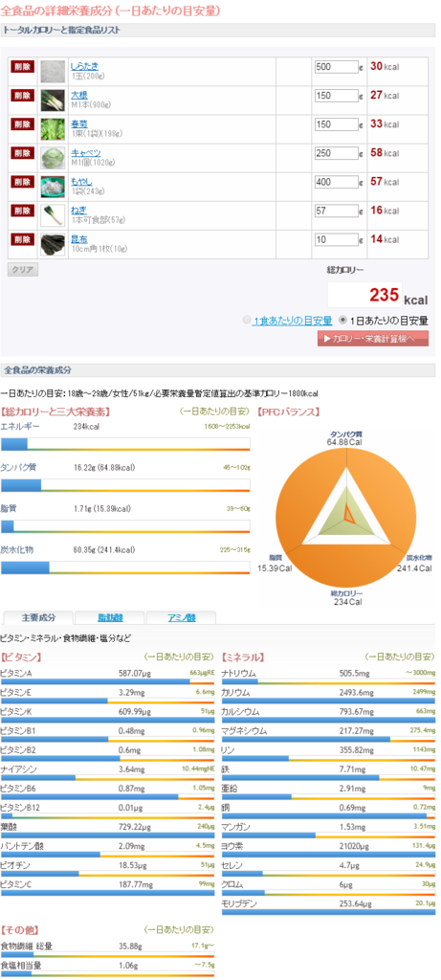Image resolution: width=441 pixels, height=980 pixels.
Task: Delete the もやし row
Action: [22, 182]
